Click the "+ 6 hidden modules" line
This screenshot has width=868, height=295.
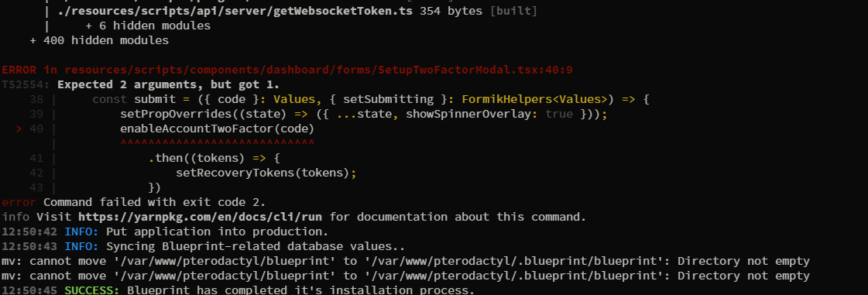pos(148,26)
